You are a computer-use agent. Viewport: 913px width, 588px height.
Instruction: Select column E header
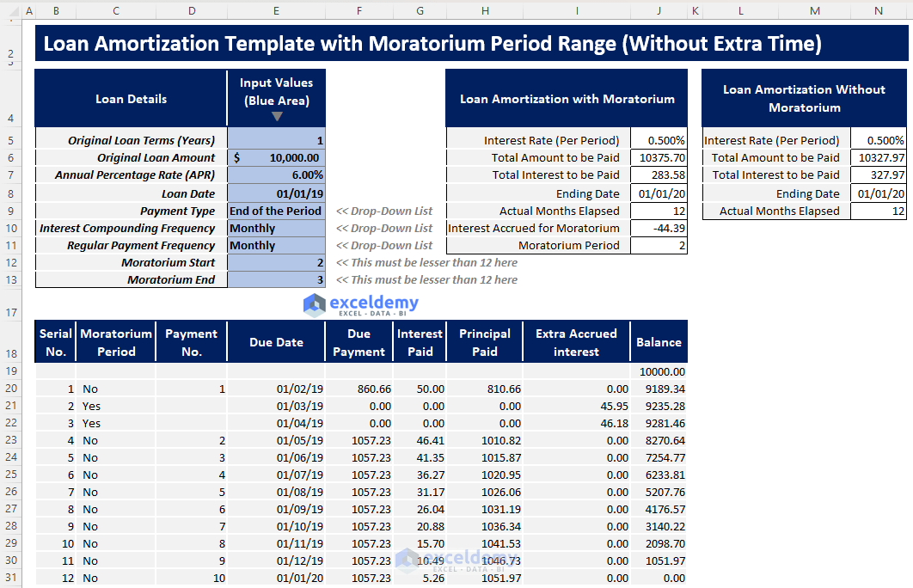(276, 10)
